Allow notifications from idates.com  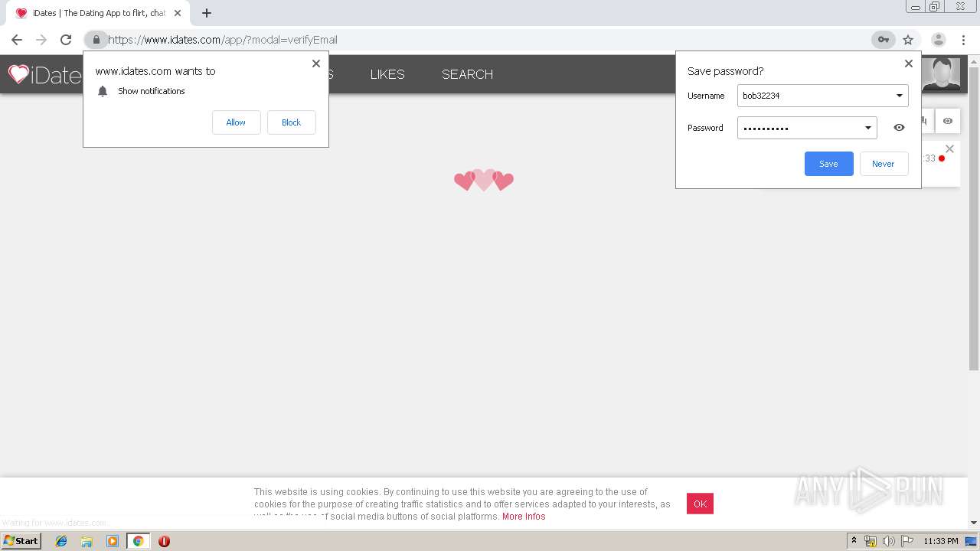point(236,122)
